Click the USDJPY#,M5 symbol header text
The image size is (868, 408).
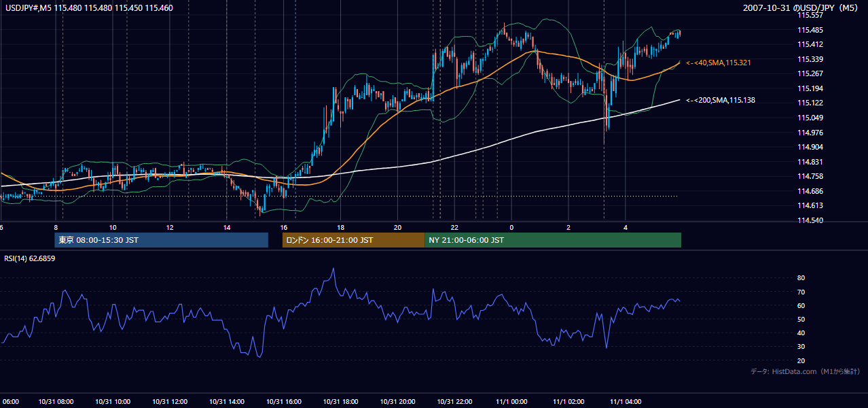pos(88,8)
